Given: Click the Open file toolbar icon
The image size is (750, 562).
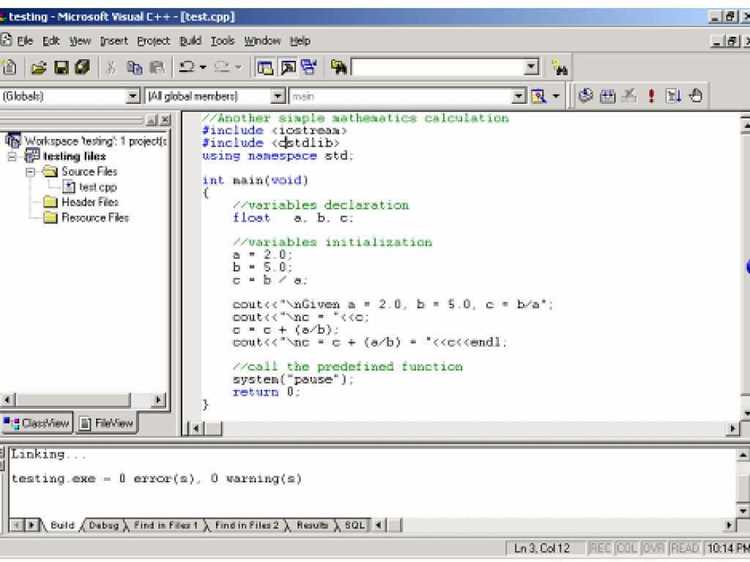Looking at the screenshot, I should [39, 67].
